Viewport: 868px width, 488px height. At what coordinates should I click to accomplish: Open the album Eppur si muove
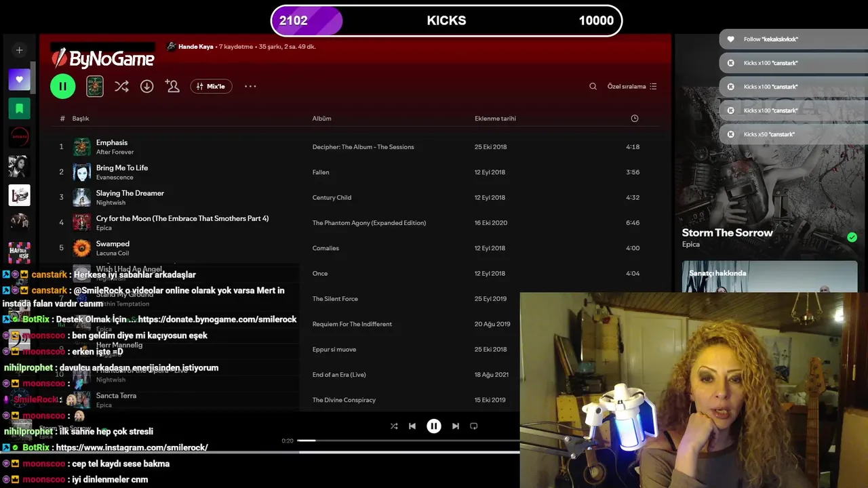(334, 349)
